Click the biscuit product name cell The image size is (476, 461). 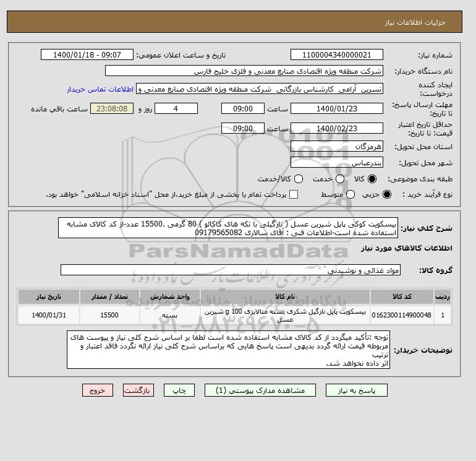(285, 316)
